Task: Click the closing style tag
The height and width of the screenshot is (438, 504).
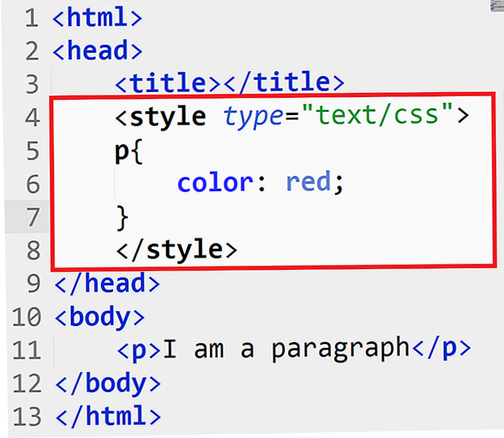Action: click(x=176, y=250)
